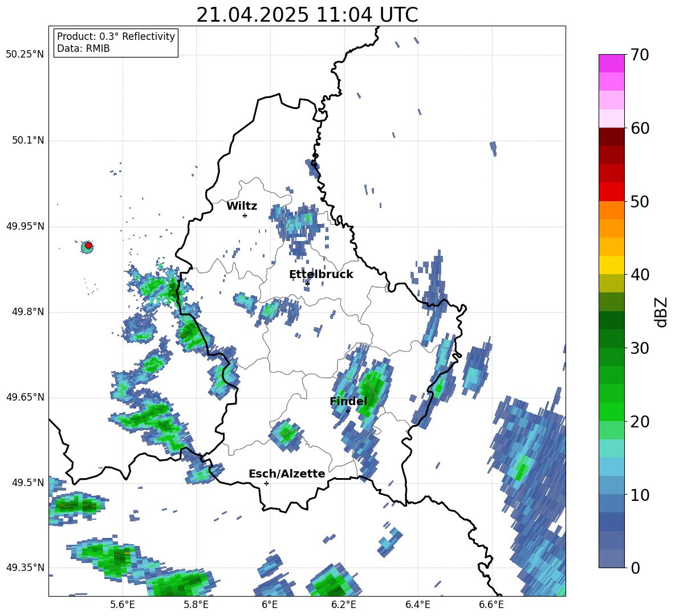The width and height of the screenshot is (675, 616).
Task: Click the 49.5°N latitude label
Action: click(x=28, y=482)
